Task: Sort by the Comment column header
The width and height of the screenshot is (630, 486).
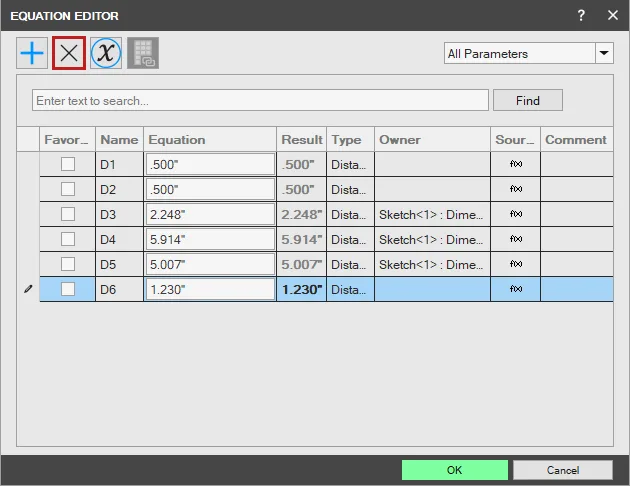Action: (x=577, y=139)
